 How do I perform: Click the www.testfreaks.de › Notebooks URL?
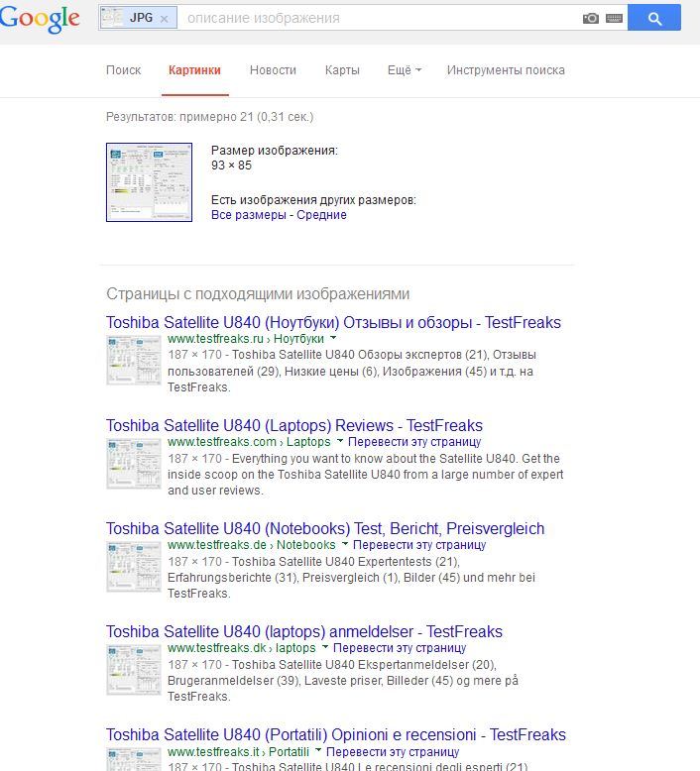[x=252, y=545]
